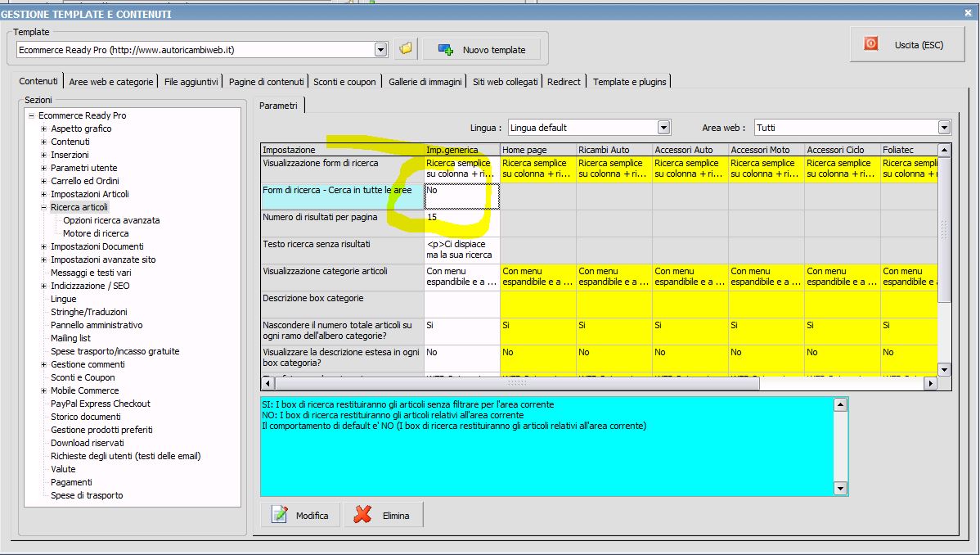The image size is (980, 555).
Task: Click the Accessori Moto column header
Action: pos(766,150)
